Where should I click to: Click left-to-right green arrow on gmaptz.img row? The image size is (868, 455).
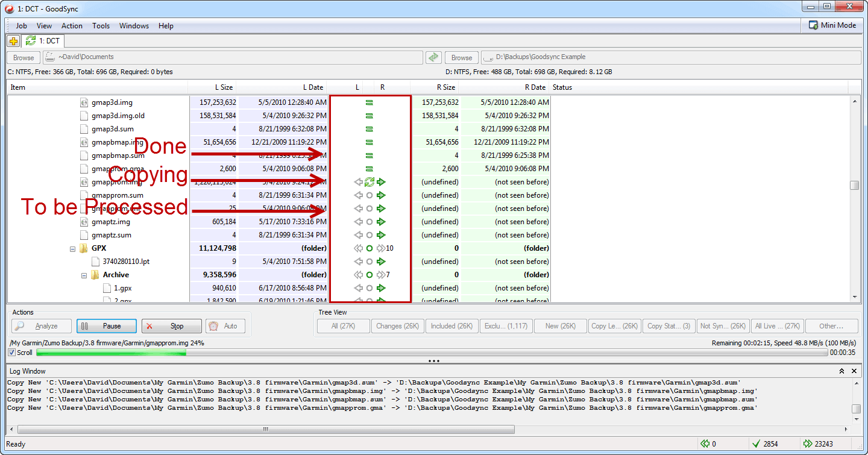tap(381, 222)
